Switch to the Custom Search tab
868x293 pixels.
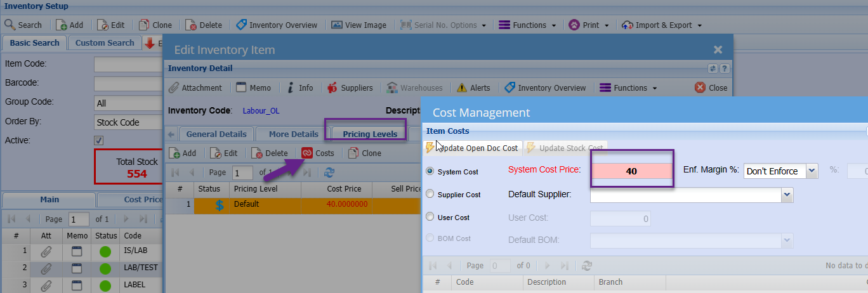click(105, 43)
